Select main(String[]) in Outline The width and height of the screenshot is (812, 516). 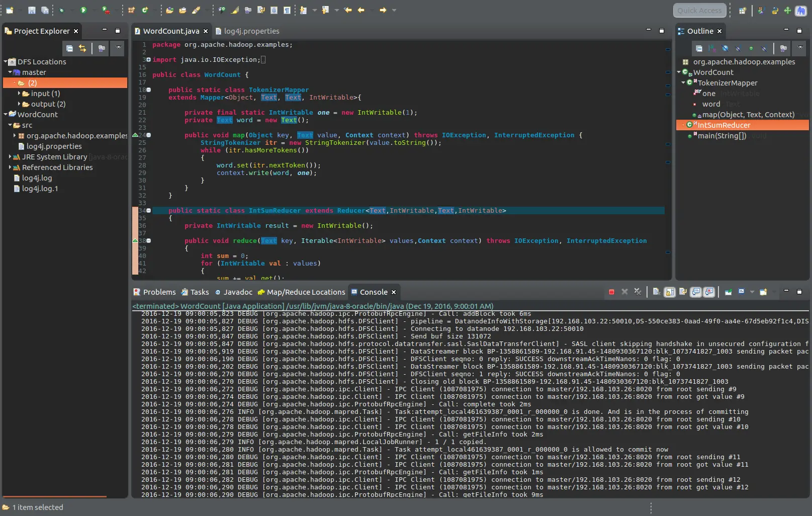[721, 136]
